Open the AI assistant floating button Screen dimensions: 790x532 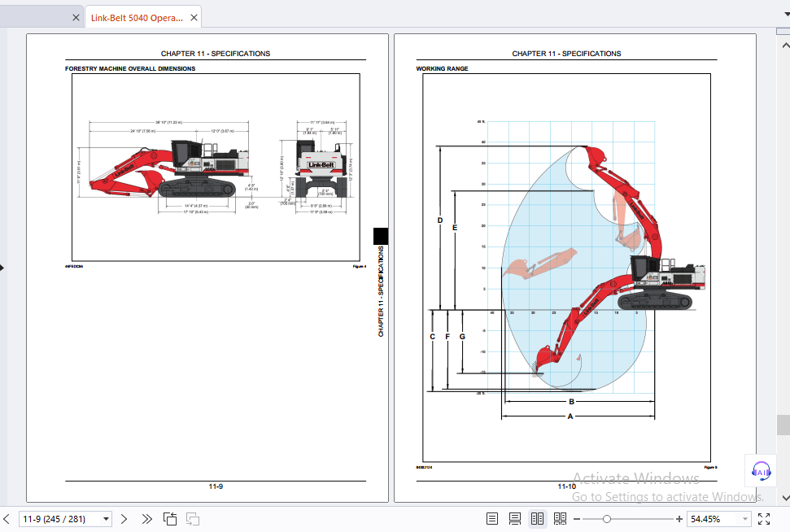coord(761,472)
